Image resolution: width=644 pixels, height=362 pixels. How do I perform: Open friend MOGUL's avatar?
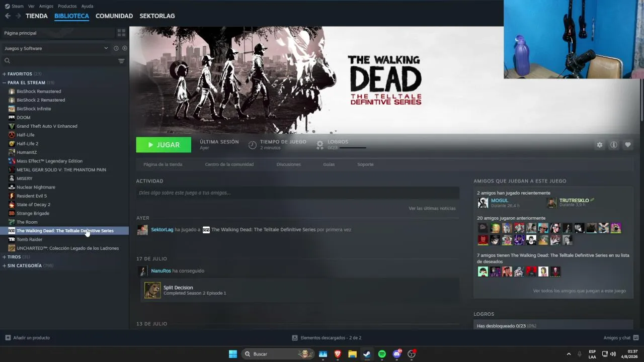point(483,203)
